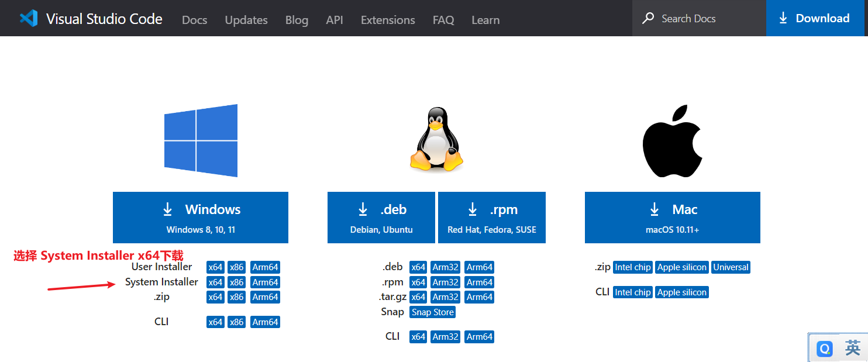Open the API page
Image resolution: width=868 pixels, height=362 pixels.
[x=335, y=20]
